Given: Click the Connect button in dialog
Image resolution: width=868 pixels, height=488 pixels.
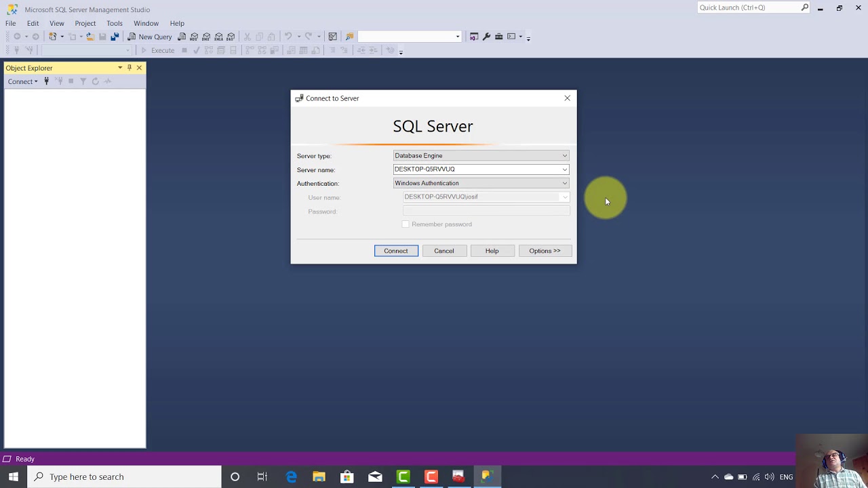Looking at the screenshot, I should pos(396,251).
